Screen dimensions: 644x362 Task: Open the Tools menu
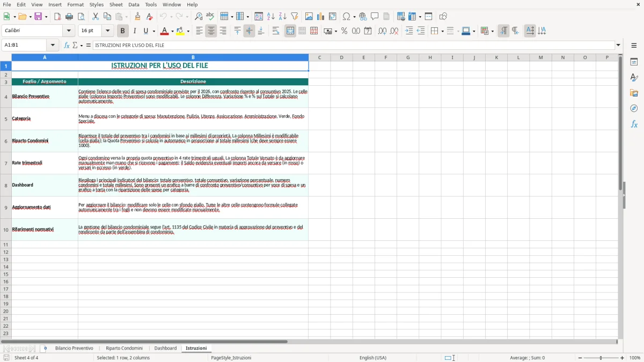(x=151, y=4)
